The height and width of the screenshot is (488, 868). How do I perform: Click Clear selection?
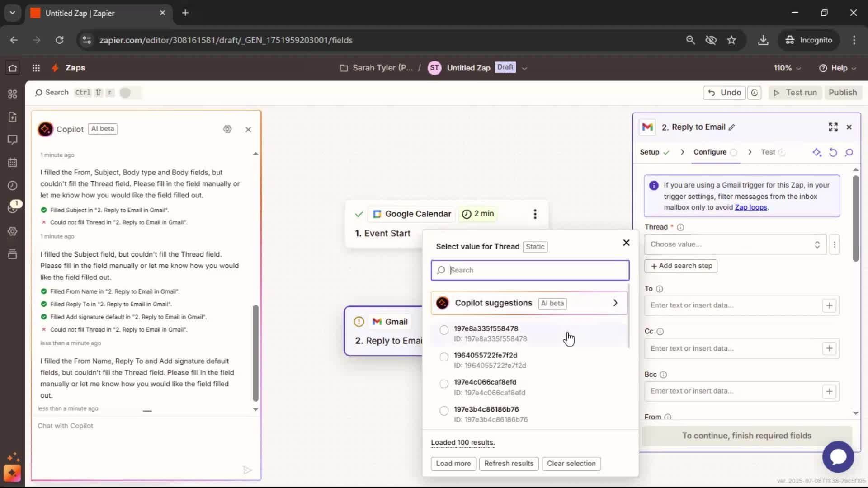(571, 464)
